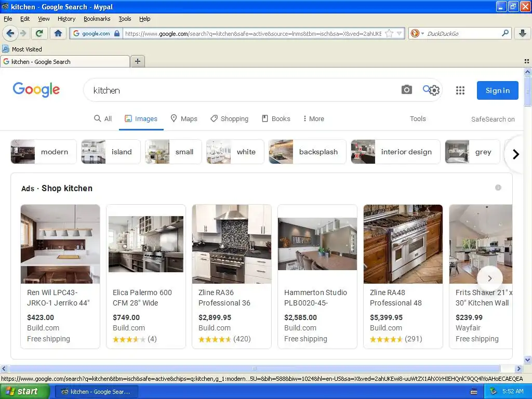Switch to the Books tab
532x399 pixels.
pos(276,119)
